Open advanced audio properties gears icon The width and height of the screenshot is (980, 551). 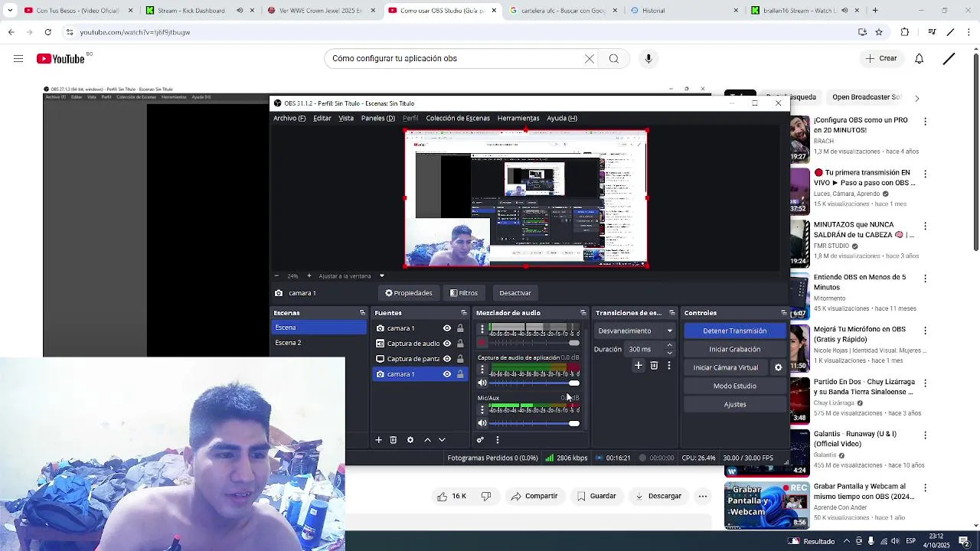coord(480,440)
